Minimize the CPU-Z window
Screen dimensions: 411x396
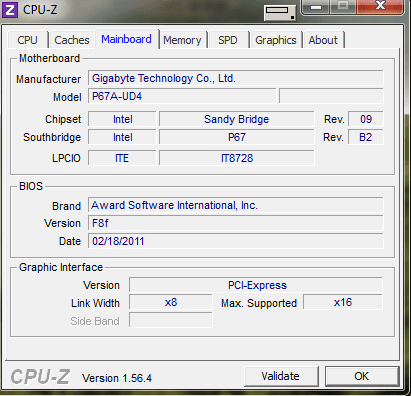pos(316,7)
